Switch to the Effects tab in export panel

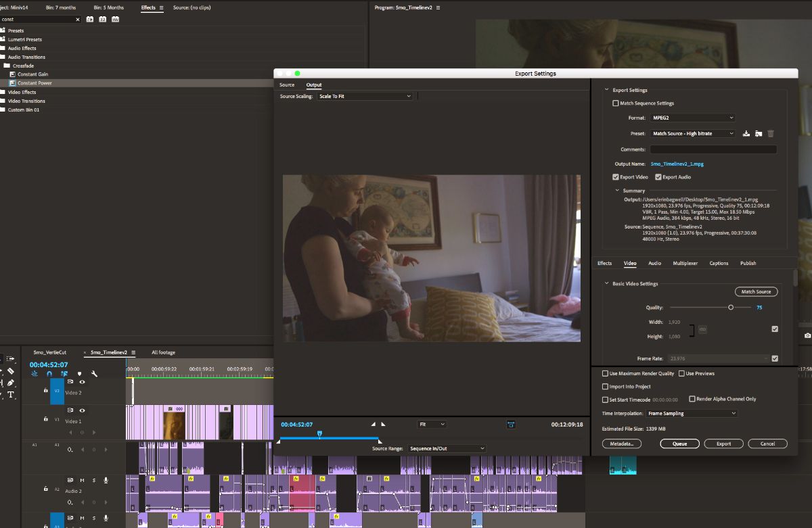604,263
